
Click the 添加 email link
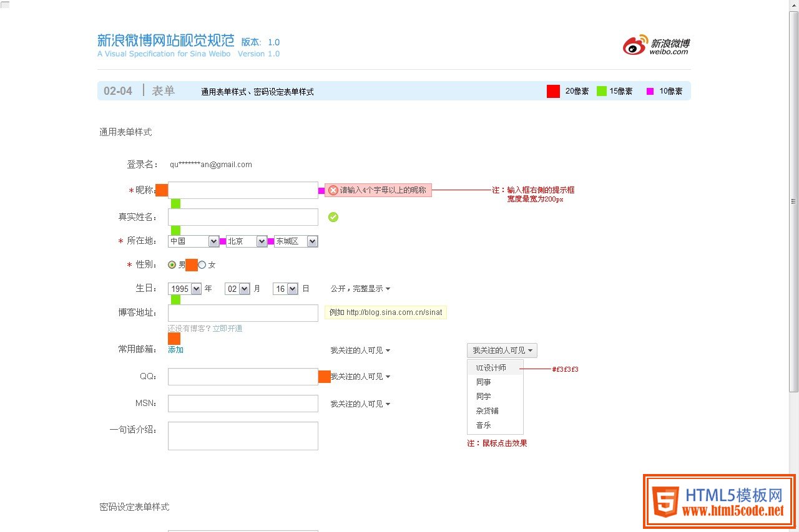(175, 350)
